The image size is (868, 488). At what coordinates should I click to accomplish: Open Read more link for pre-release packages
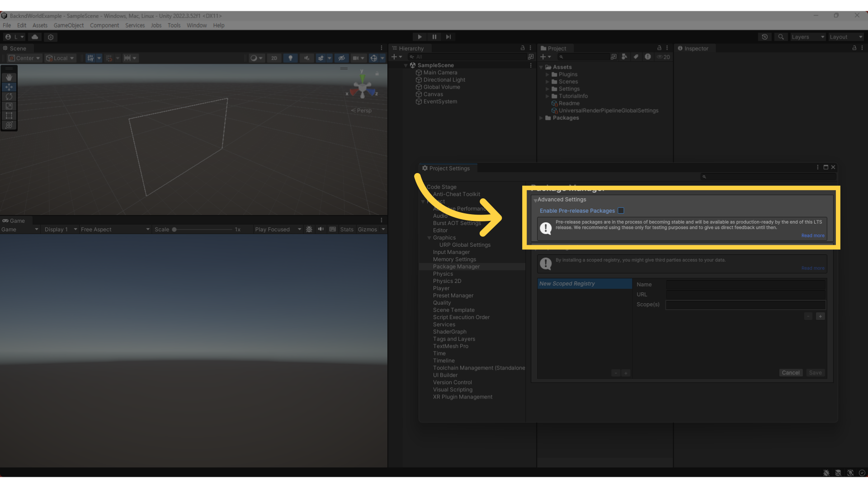(813, 235)
